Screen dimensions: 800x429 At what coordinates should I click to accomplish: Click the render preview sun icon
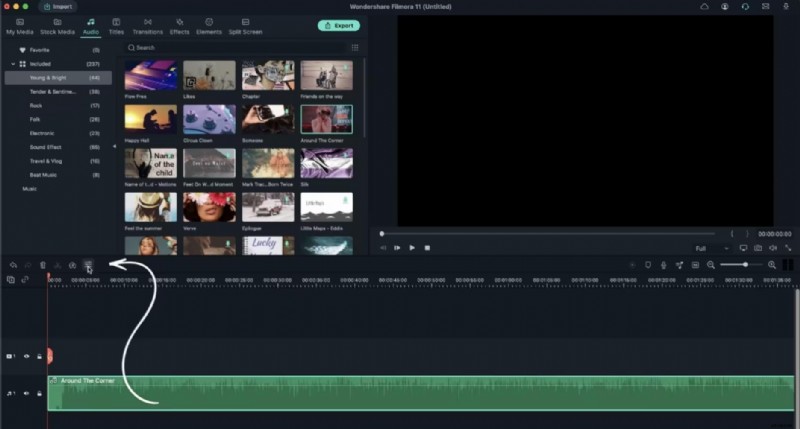[632, 265]
